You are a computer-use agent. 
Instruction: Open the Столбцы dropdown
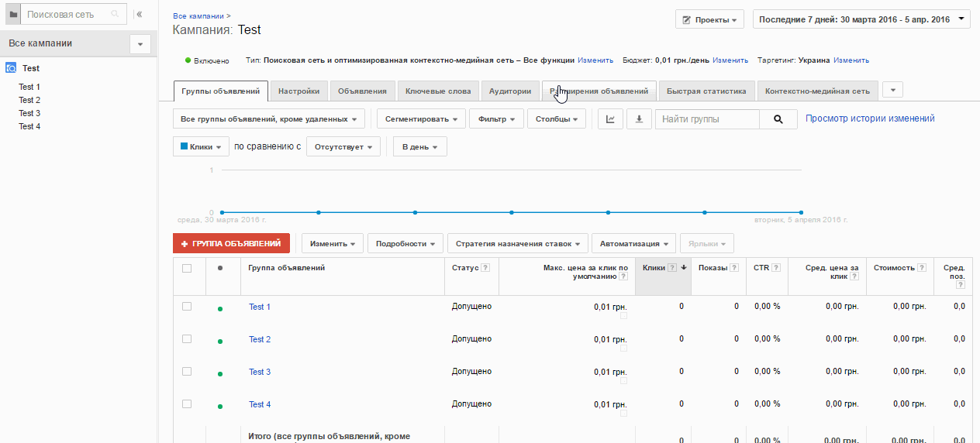[x=558, y=119]
